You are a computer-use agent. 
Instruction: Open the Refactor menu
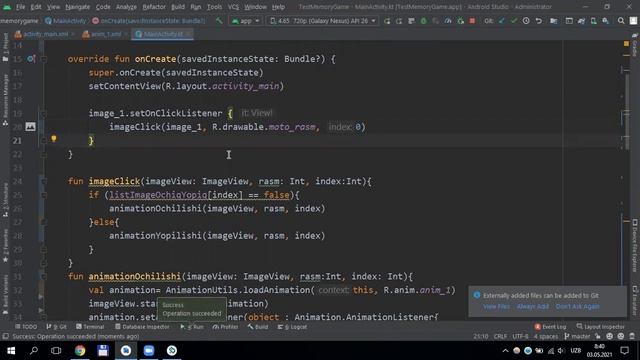(x=154, y=7)
